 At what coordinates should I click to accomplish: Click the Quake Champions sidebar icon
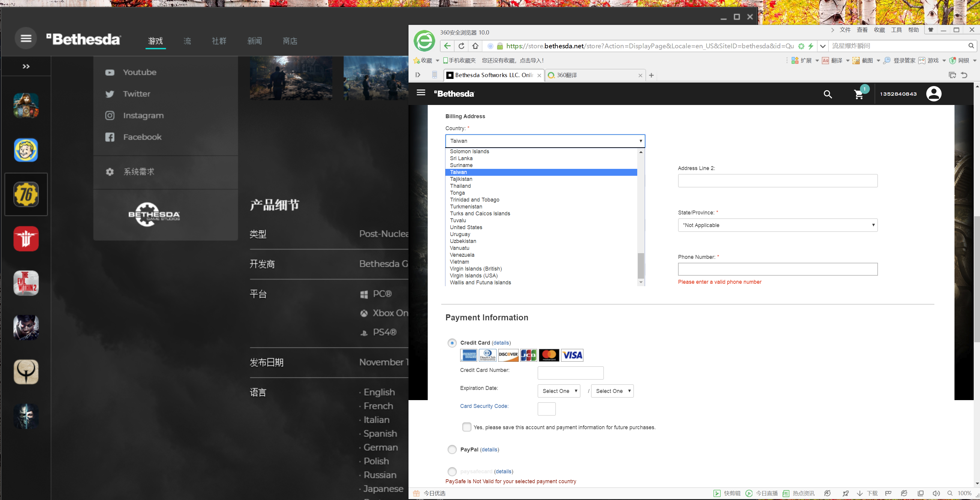pos(26,372)
